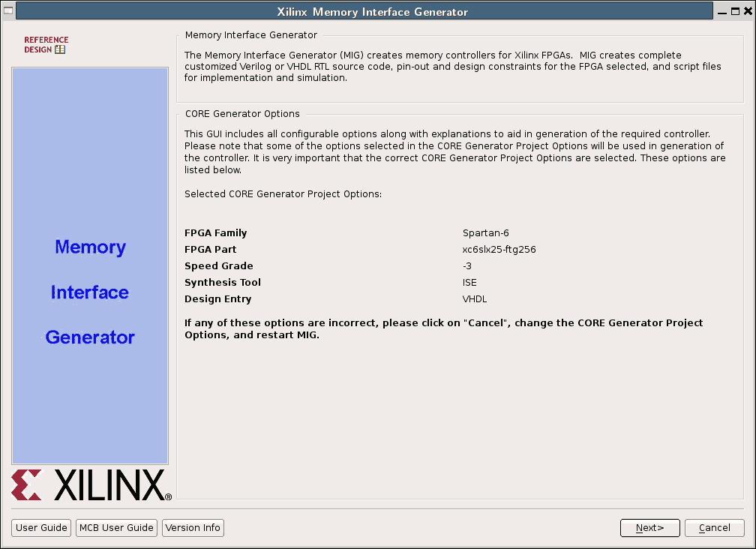Close the window using the title bar X
The height and width of the screenshot is (549, 756).
pos(746,11)
